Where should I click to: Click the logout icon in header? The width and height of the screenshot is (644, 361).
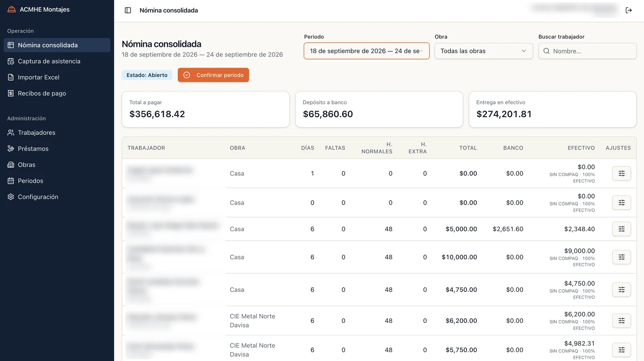point(629,10)
